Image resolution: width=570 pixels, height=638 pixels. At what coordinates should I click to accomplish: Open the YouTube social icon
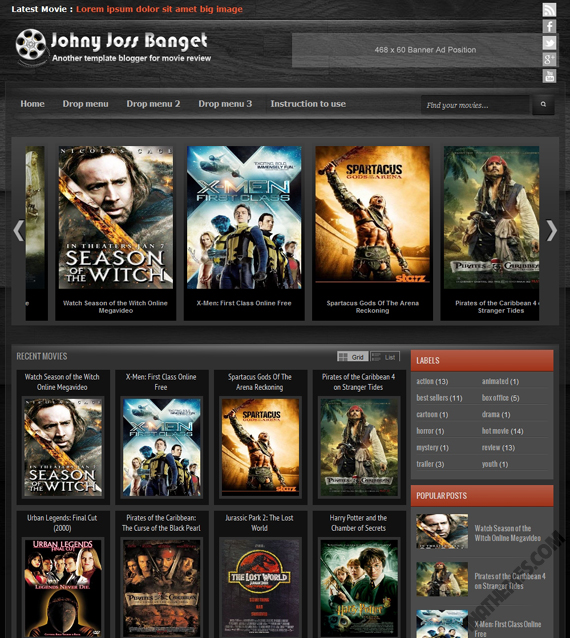pos(549,76)
